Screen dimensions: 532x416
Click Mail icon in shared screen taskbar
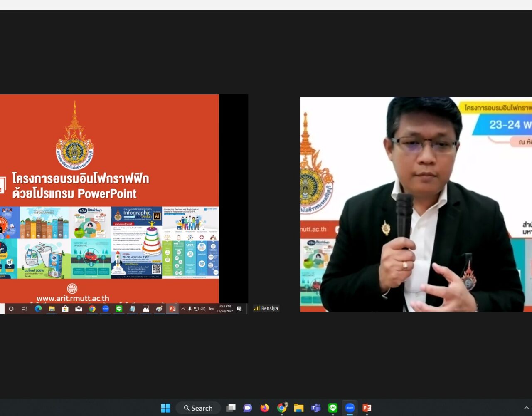point(79,309)
